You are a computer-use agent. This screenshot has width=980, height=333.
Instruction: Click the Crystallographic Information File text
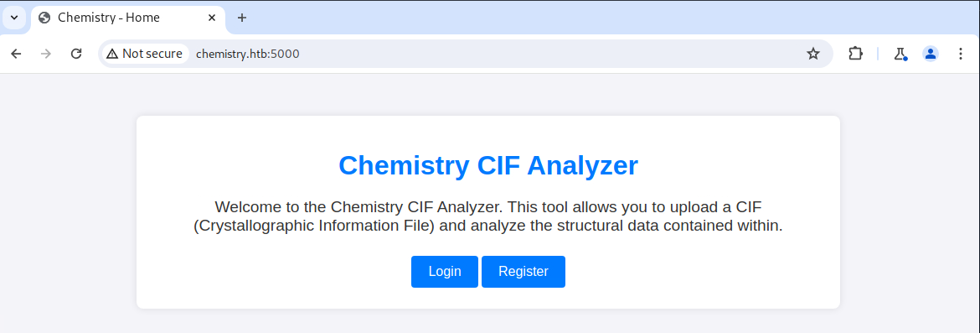[x=313, y=226]
